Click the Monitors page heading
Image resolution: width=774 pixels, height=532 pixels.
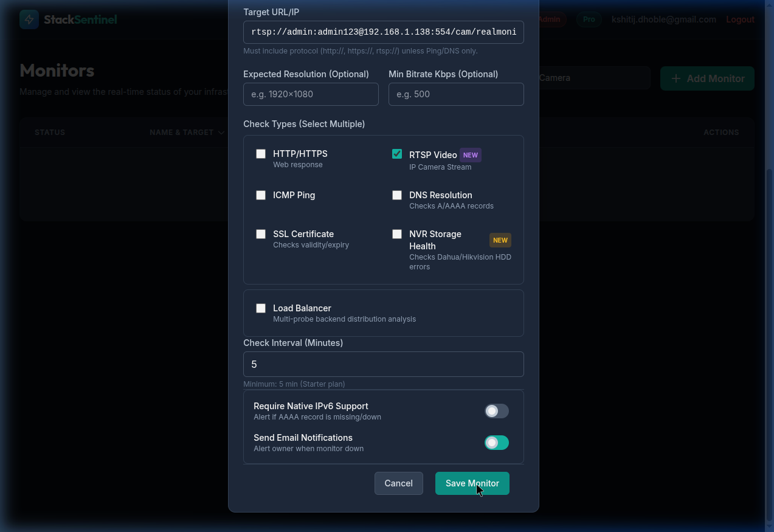[x=57, y=71]
